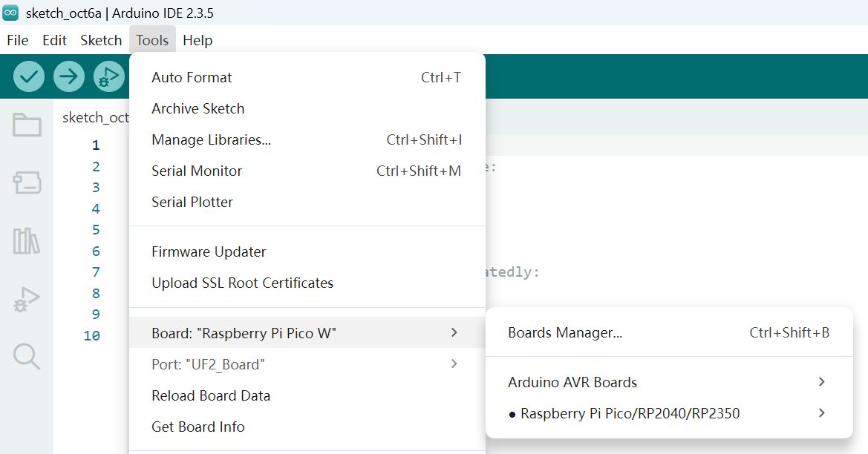Click the Arduino logo in title bar

point(10,13)
